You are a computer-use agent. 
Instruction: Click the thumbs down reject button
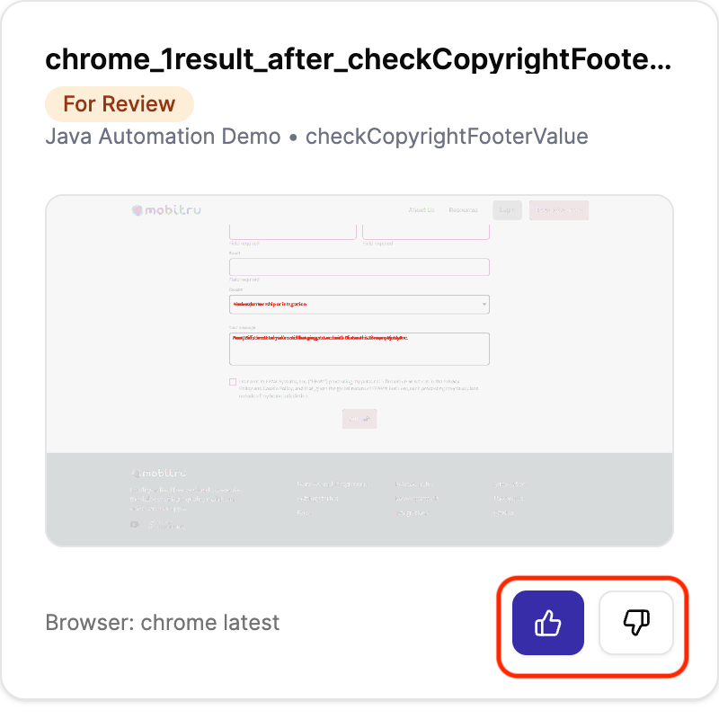(x=636, y=622)
